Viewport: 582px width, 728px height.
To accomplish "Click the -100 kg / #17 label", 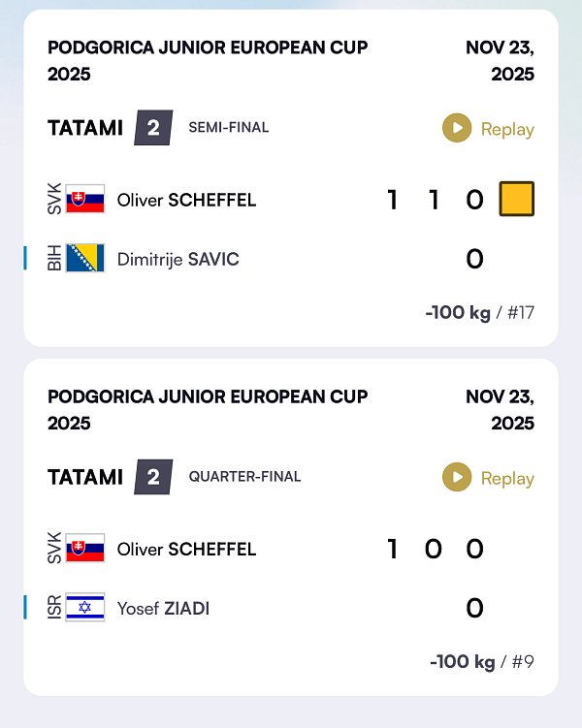I will tap(479, 312).
